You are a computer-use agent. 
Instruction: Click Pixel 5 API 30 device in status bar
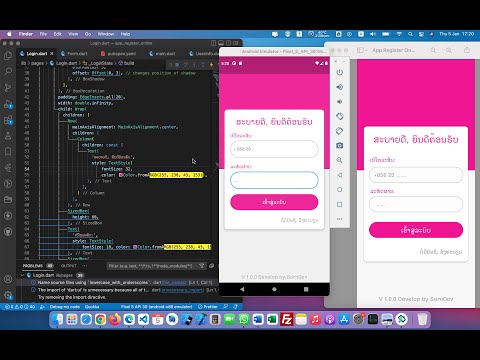point(156,307)
